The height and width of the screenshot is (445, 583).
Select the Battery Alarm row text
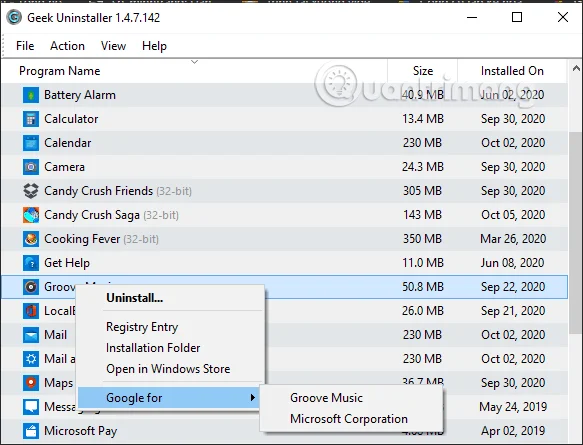(x=80, y=95)
